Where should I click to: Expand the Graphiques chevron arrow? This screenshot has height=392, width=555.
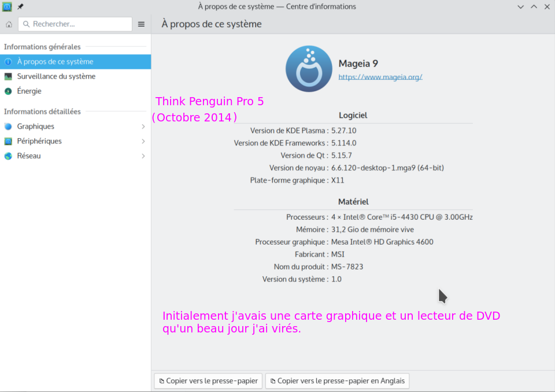143,127
